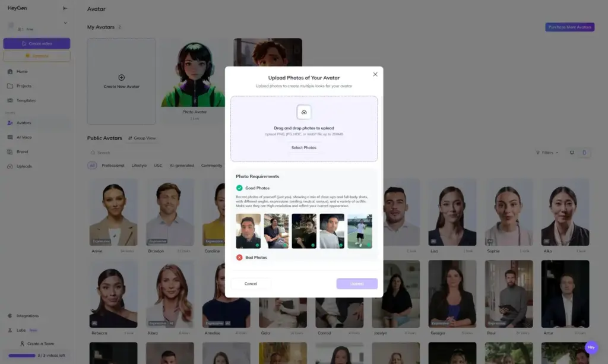This screenshot has width=608, height=364.
Task: Select the Georgia avatar thumbnail
Action: (452, 294)
